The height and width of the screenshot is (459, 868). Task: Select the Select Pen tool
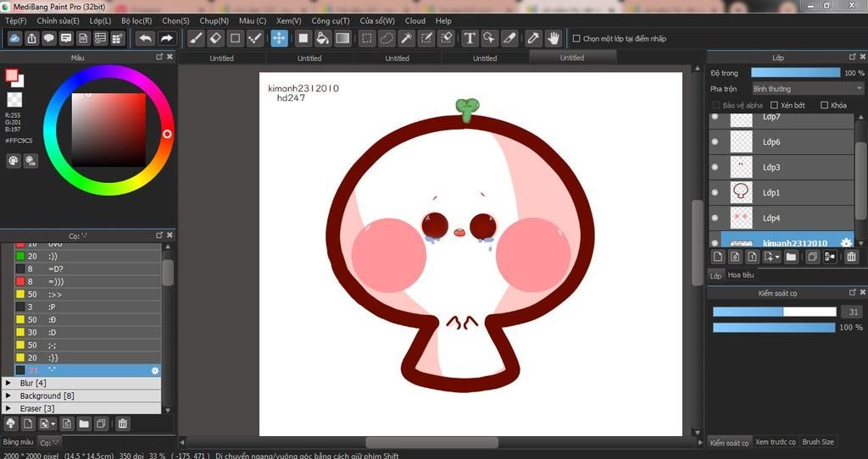click(x=426, y=38)
